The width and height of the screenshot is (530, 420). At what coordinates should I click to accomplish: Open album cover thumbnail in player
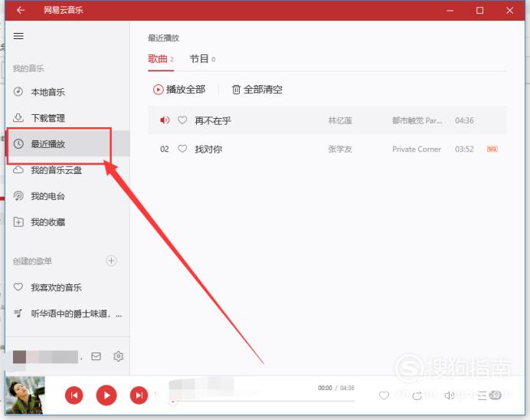click(x=25, y=395)
